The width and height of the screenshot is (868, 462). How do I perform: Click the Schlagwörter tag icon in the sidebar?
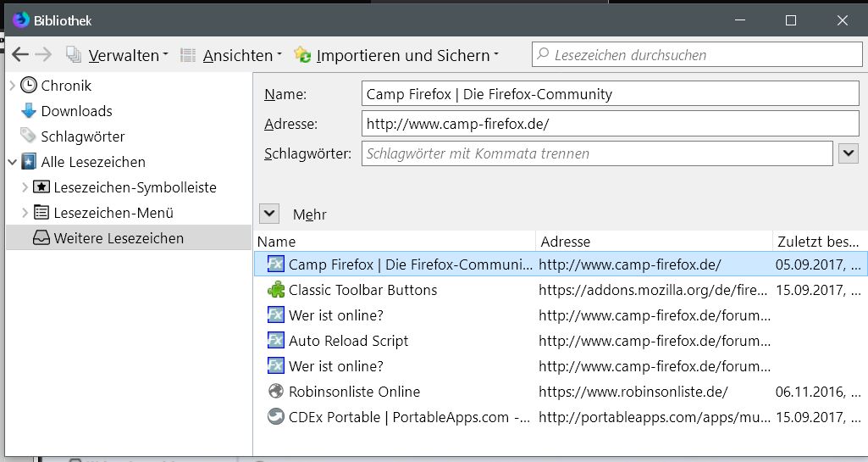(29, 136)
